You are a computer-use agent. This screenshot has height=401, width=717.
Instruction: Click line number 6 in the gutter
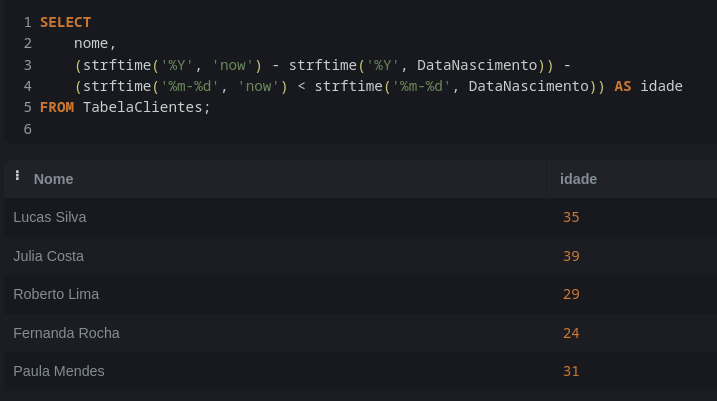(x=28, y=129)
